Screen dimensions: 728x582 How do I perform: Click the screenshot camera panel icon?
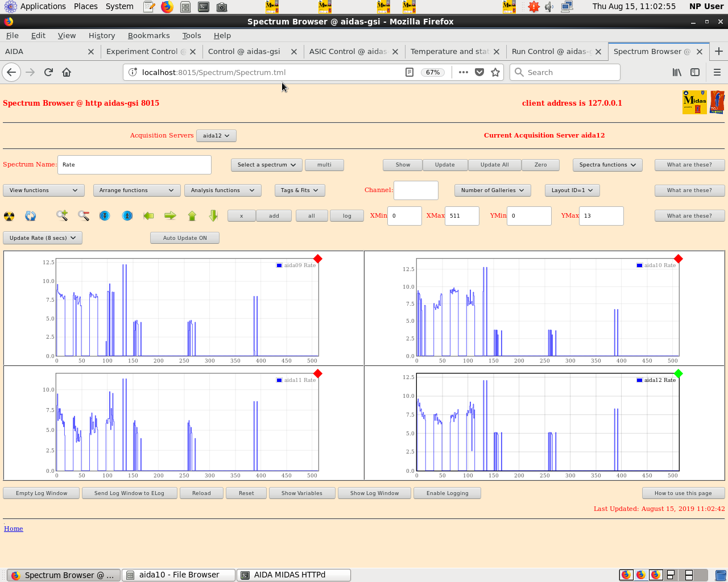point(222,7)
